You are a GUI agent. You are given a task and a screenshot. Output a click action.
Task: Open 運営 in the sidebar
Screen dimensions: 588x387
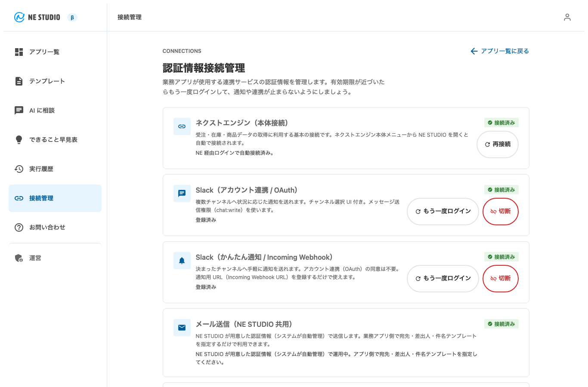pyautogui.click(x=55, y=258)
